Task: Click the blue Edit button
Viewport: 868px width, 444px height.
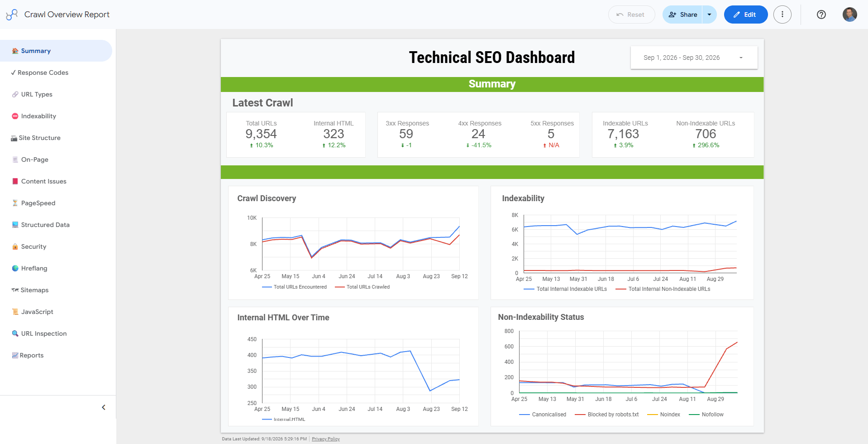Action: click(x=745, y=14)
